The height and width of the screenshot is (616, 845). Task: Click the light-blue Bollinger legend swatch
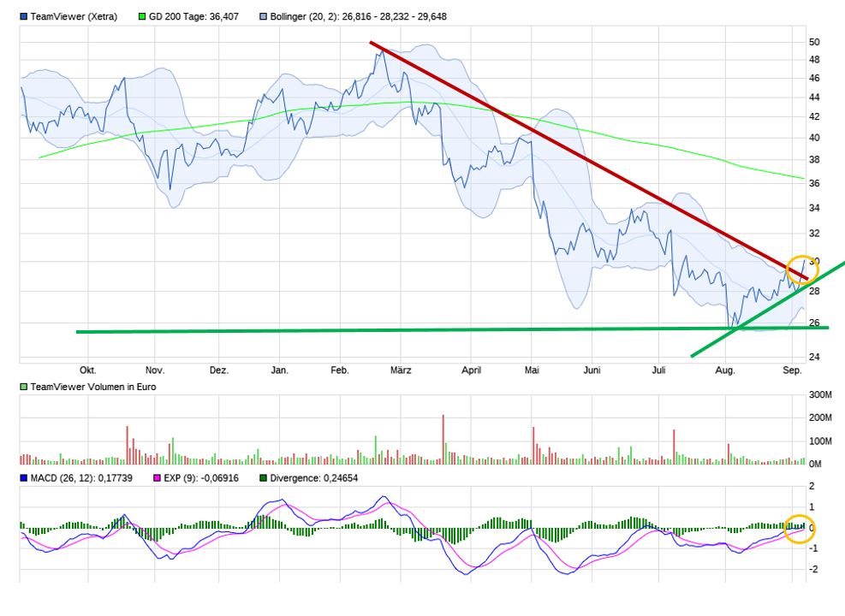(264, 17)
